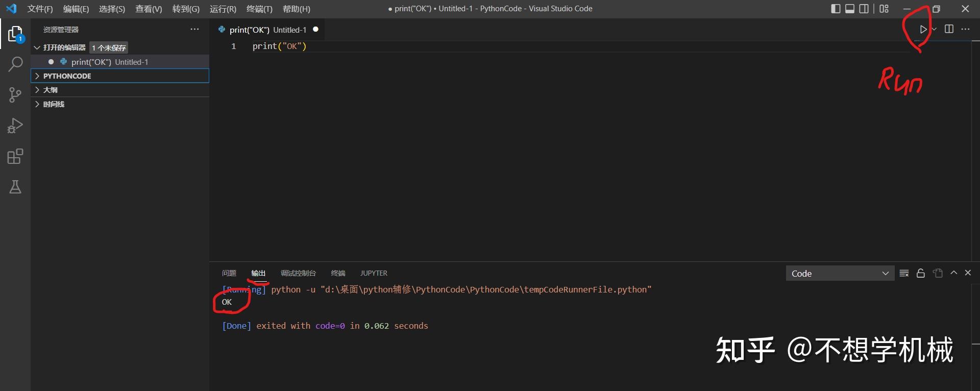980x391 pixels.
Task: Click the VS Code logo icon
Action: [11, 9]
